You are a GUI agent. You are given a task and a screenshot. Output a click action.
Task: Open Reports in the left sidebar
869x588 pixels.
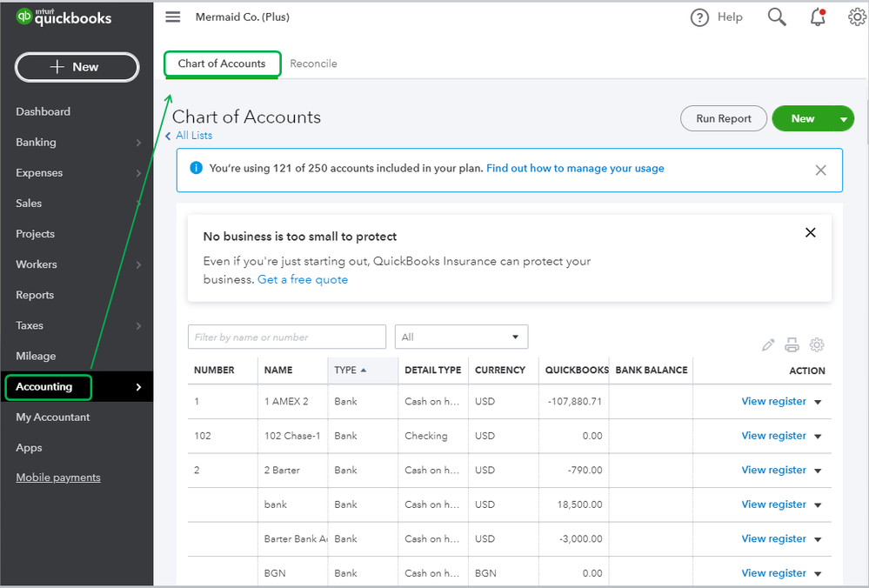[35, 295]
